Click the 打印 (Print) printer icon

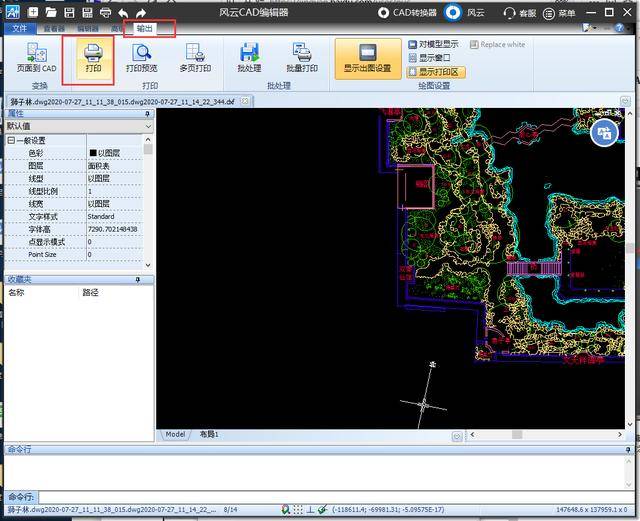[x=94, y=54]
